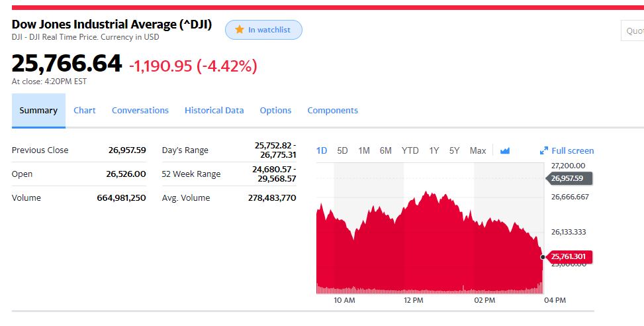The image size is (644, 326).
Task: Switch to the Chart tab
Action: [85, 111]
